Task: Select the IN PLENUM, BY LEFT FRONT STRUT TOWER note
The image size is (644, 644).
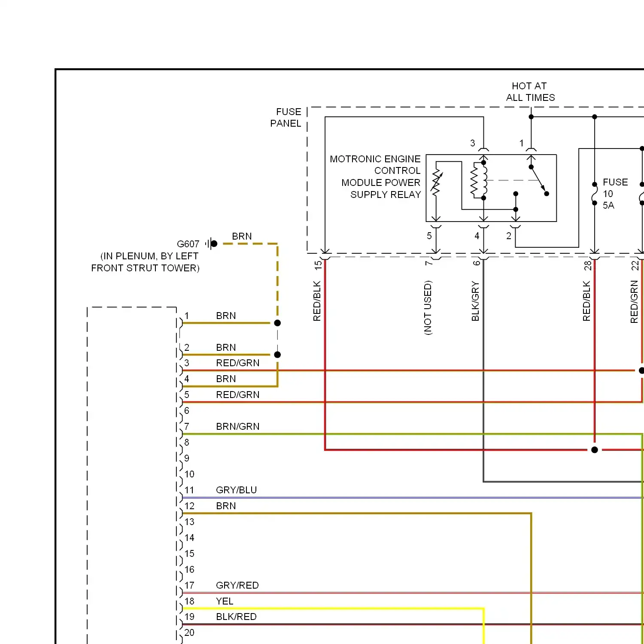Action: [145, 262]
